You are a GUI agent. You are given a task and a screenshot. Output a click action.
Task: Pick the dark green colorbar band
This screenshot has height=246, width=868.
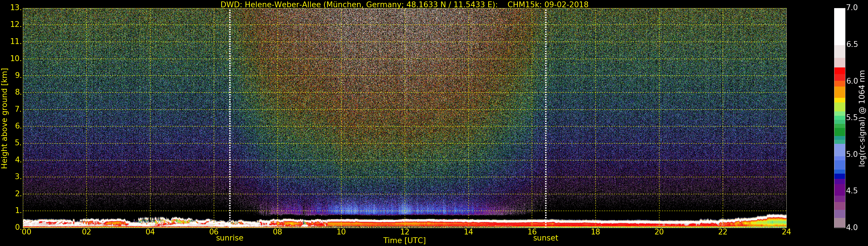pyautogui.click(x=839, y=131)
